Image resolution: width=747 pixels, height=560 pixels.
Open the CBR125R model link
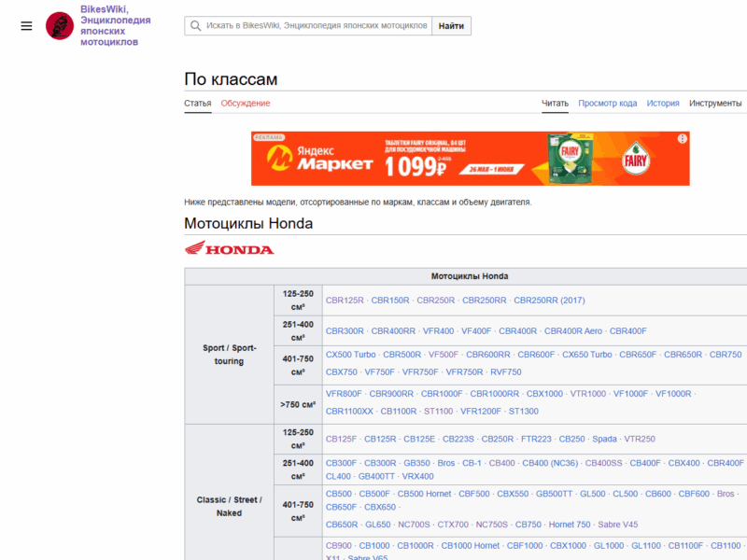tap(345, 301)
